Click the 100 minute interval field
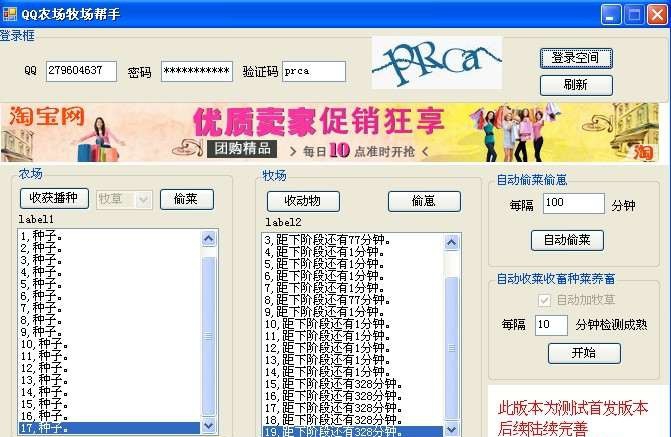The height and width of the screenshot is (437, 671). 573,203
